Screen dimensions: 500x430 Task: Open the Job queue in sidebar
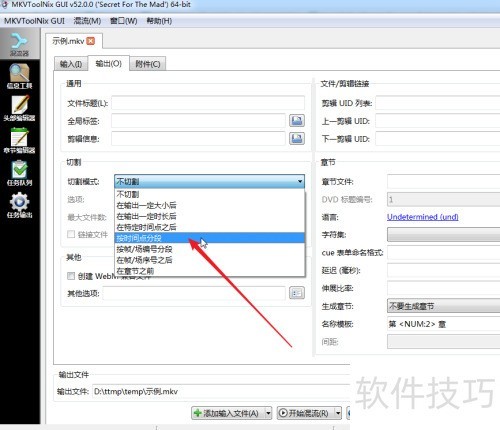(x=19, y=173)
